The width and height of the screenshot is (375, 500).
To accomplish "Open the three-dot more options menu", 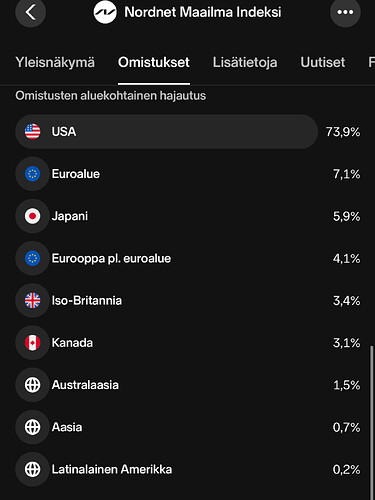I will 345,12.
